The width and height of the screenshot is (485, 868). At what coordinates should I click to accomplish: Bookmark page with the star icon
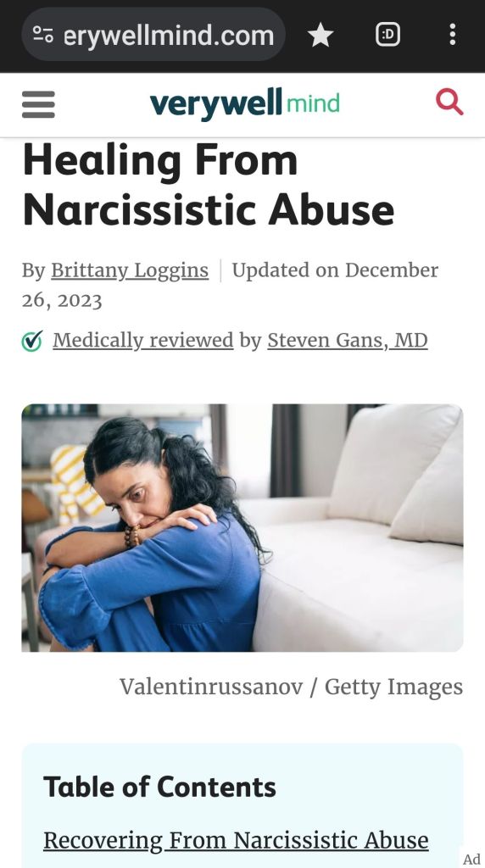[x=320, y=35]
